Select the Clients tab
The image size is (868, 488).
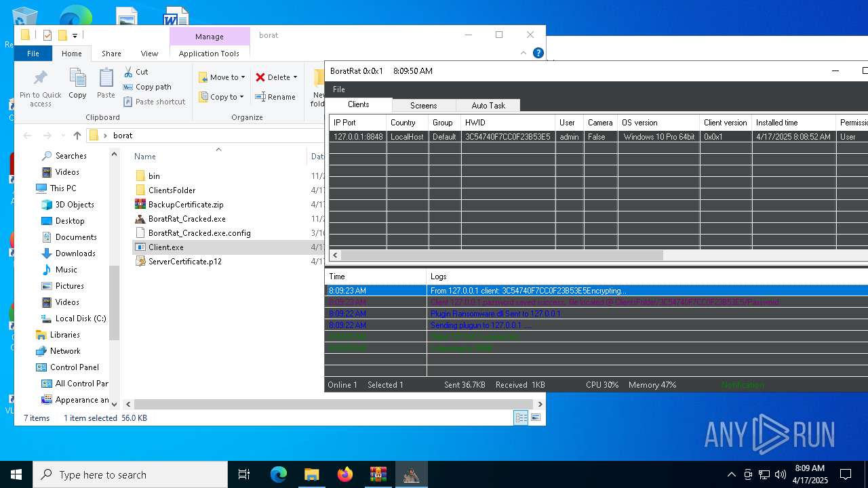click(359, 104)
